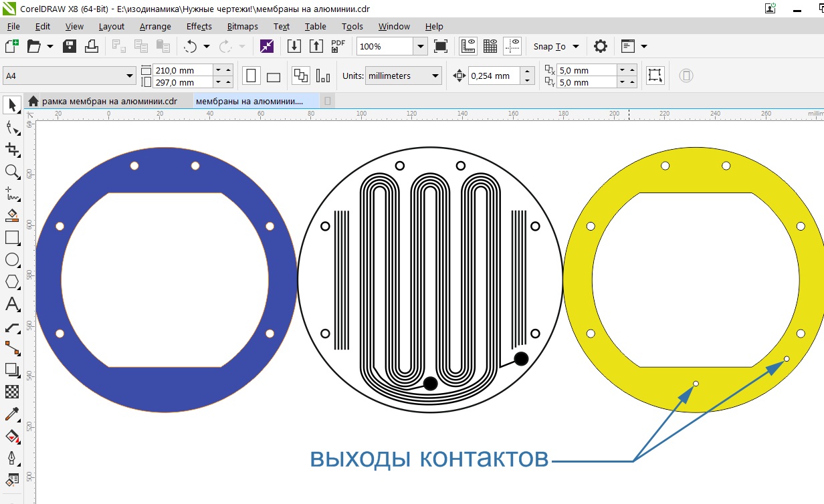Image resolution: width=824 pixels, height=504 pixels.
Task: Switch to рамка мембран на алюминии.cdr tab
Action: (x=109, y=101)
